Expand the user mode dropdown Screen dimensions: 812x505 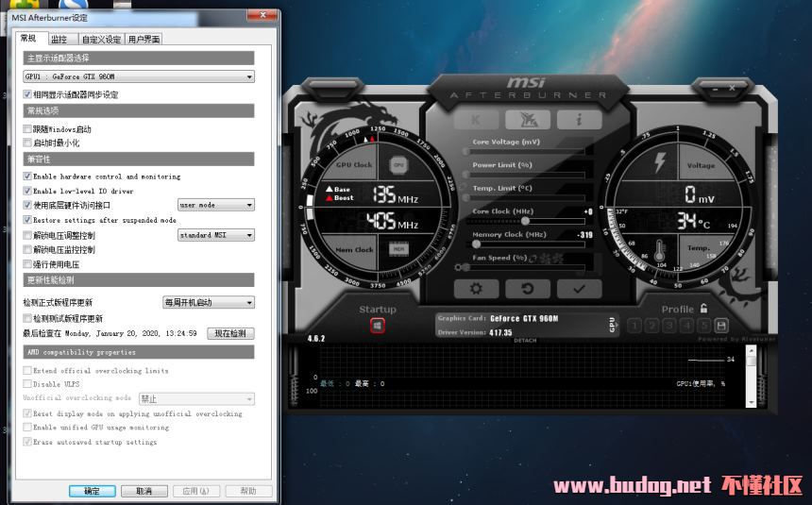tap(216, 205)
